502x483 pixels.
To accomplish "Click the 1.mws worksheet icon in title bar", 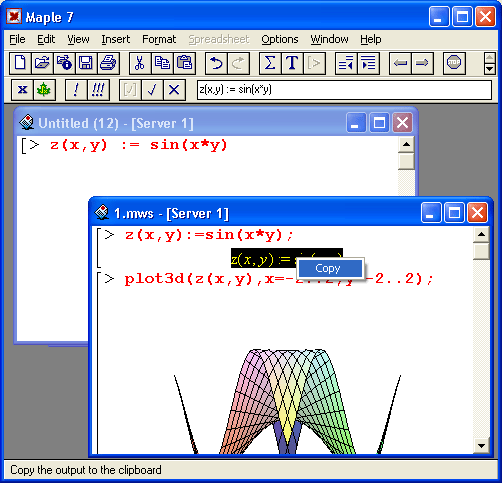I will pos(102,213).
